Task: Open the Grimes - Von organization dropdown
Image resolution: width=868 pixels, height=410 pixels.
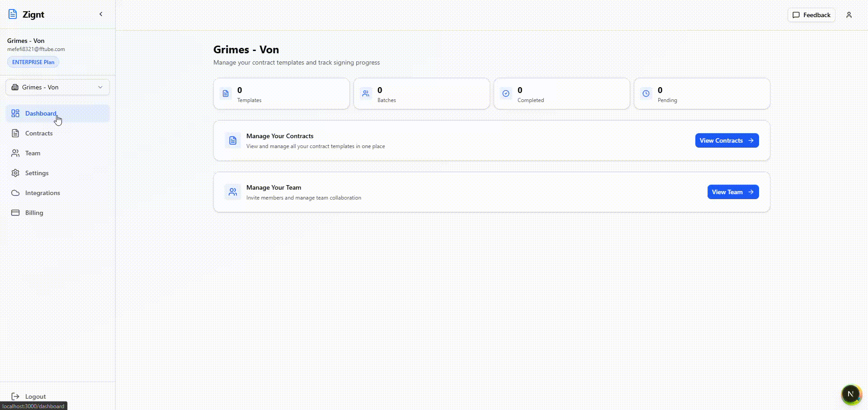Action: [57, 87]
